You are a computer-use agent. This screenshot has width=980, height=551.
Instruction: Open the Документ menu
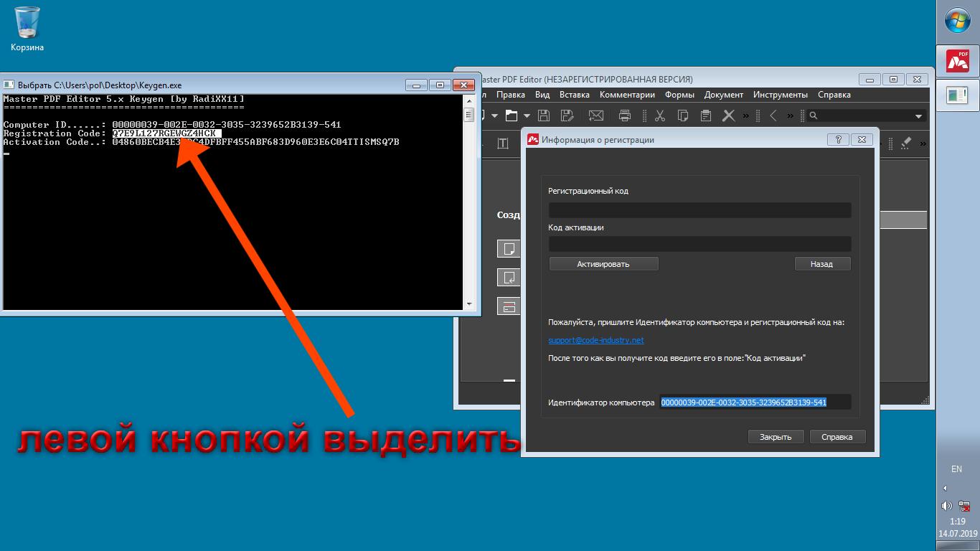pos(724,95)
